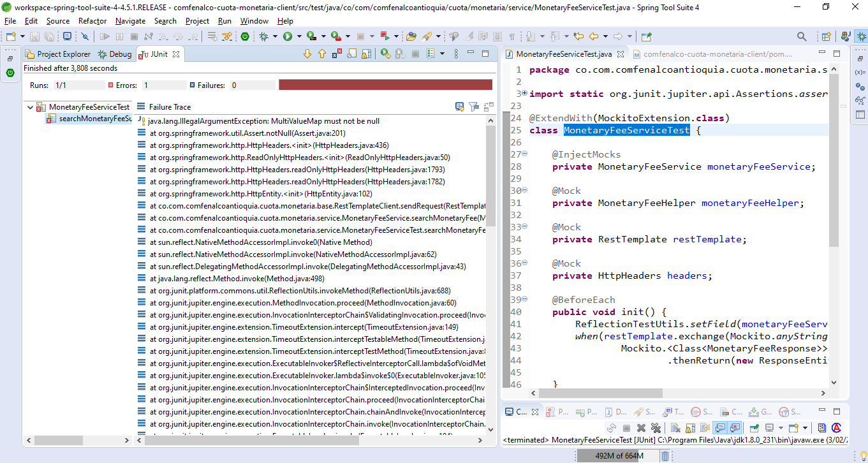Open Display Selected Console dropdown arrow
Screen dimensions: 868x463
click(781, 428)
